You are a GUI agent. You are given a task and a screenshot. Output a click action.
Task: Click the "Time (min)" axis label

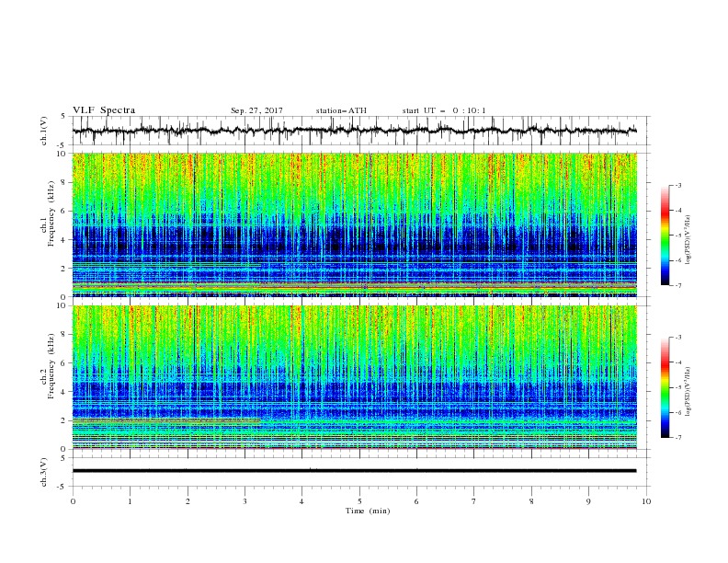pyautogui.click(x=368, y=511)
